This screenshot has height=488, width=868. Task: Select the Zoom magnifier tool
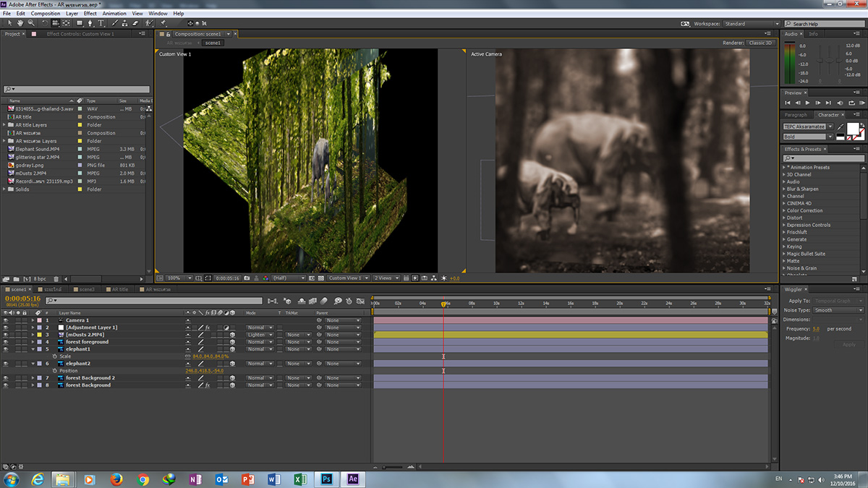point(30,23)
